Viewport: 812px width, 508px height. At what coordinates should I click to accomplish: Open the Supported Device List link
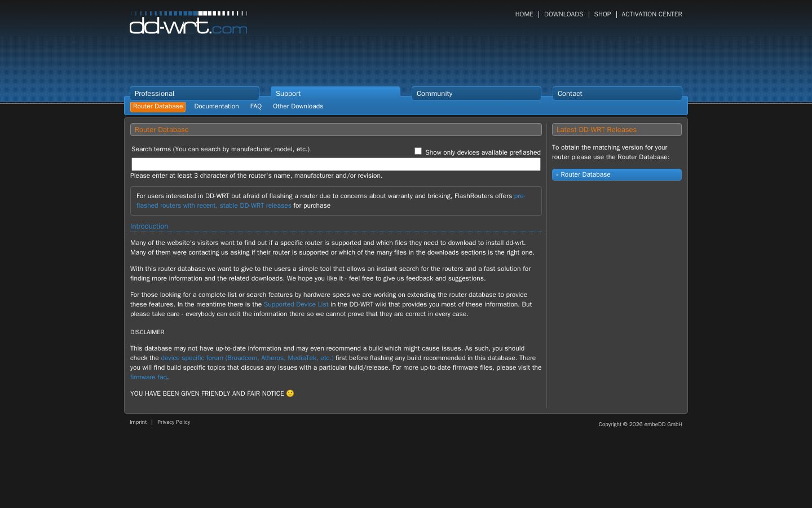pos(296,304)
